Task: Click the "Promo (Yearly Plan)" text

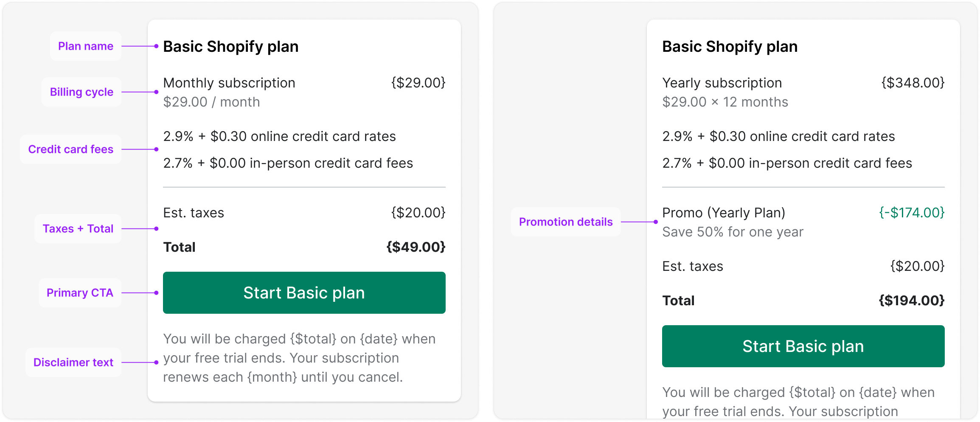Action: (x=724, y=213)
